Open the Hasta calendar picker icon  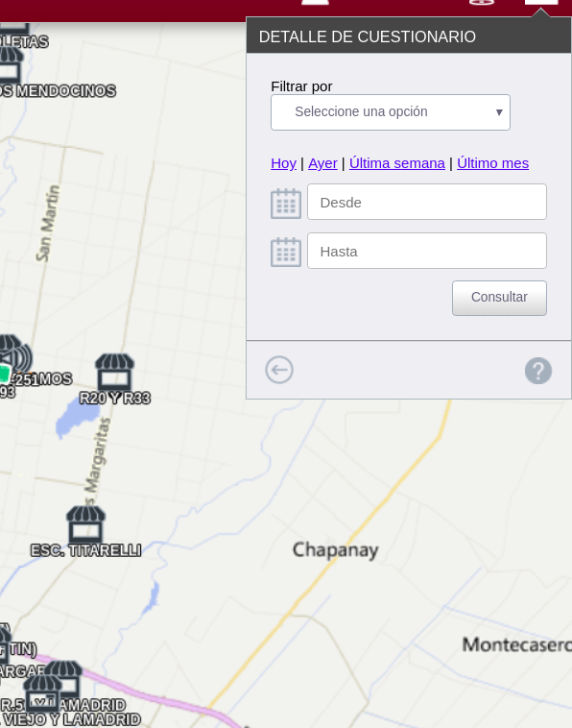pos(286,252)
